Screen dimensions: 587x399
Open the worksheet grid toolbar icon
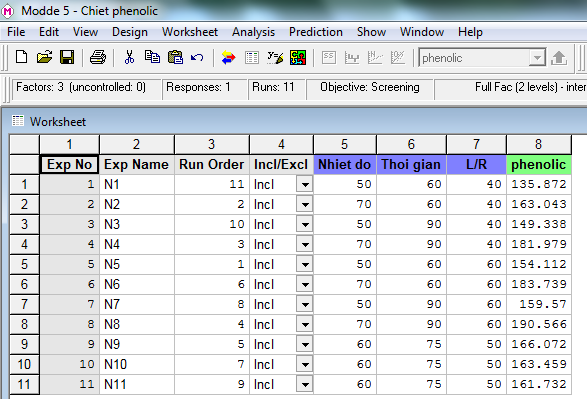252,58
